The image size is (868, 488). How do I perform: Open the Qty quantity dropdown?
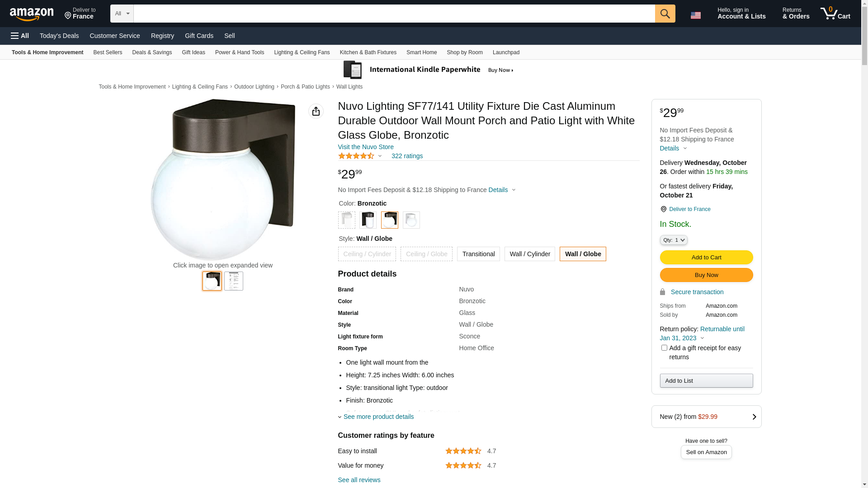(673, 240)
